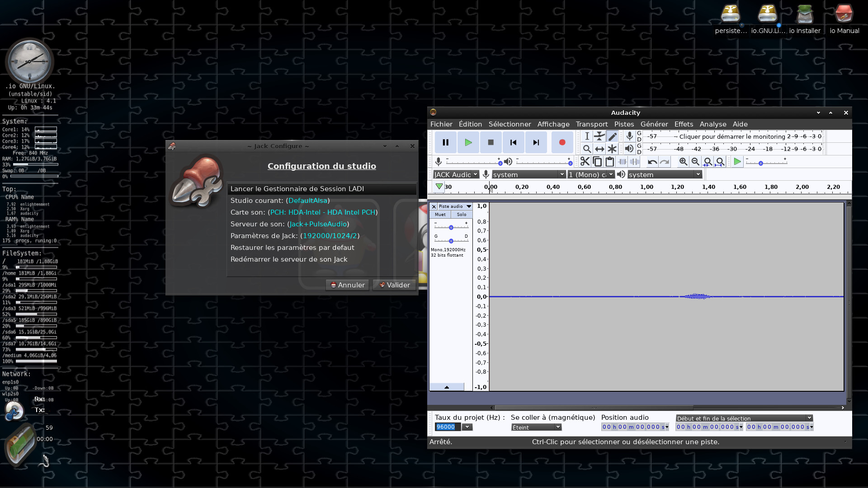Open the JACK Audio host dropdown
This screenshot has height=488, width=868.
click(x=456, y=174)
